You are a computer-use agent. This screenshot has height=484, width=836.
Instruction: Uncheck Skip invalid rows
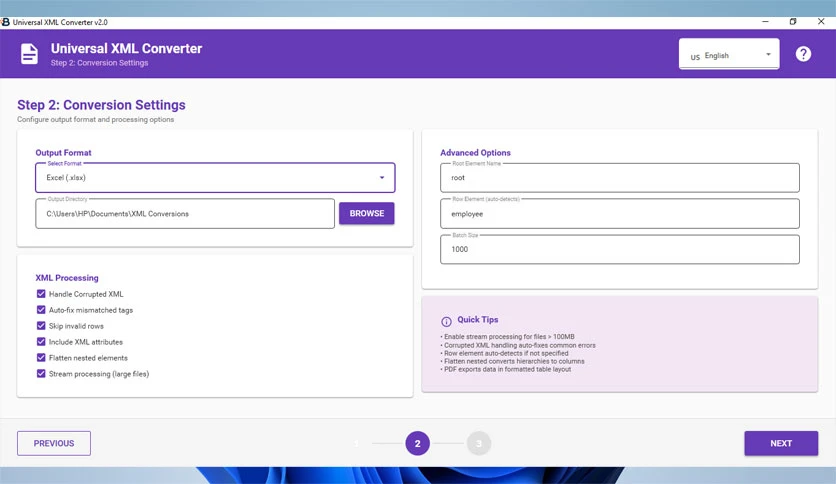[41, 326]
